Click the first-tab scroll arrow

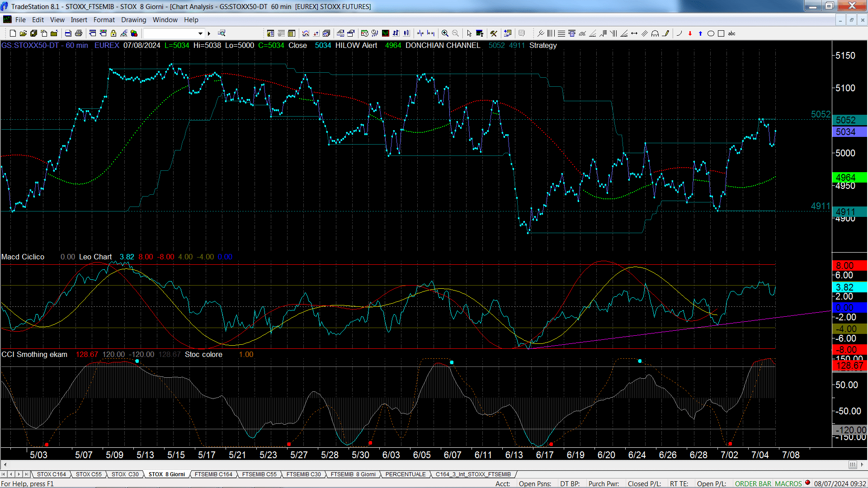(4, 474)
